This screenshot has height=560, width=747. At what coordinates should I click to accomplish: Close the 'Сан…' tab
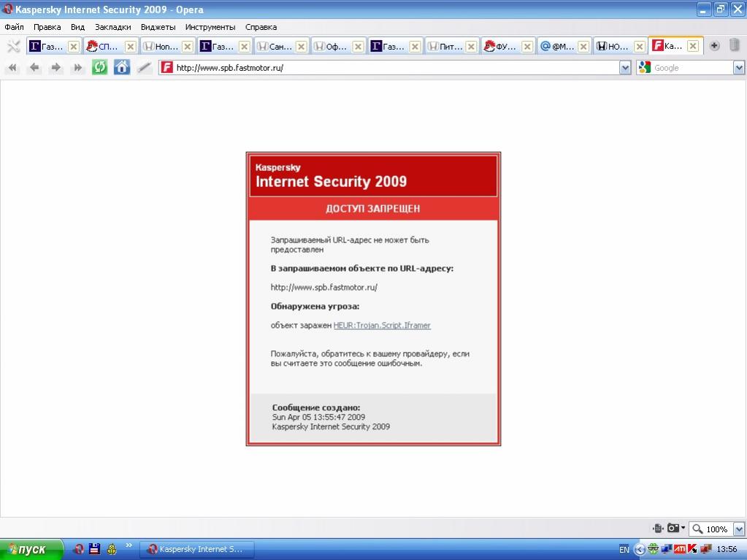[x=301, y=46]
